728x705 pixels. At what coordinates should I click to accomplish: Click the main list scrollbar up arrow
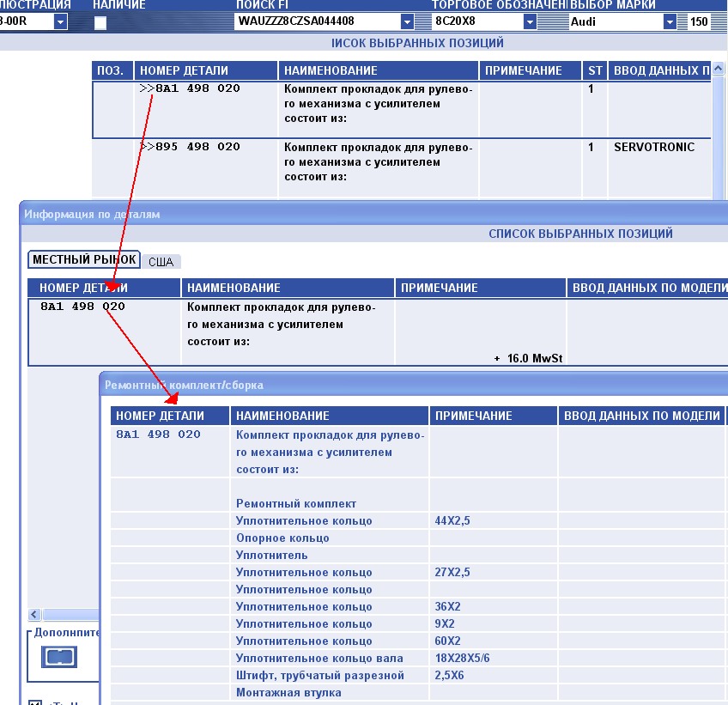coord(719,69)
